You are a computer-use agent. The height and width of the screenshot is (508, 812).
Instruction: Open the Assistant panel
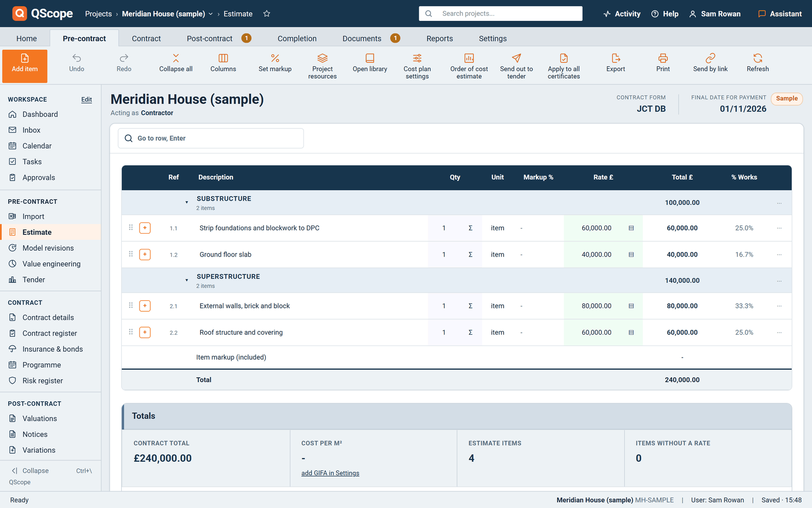click(780, 14)
